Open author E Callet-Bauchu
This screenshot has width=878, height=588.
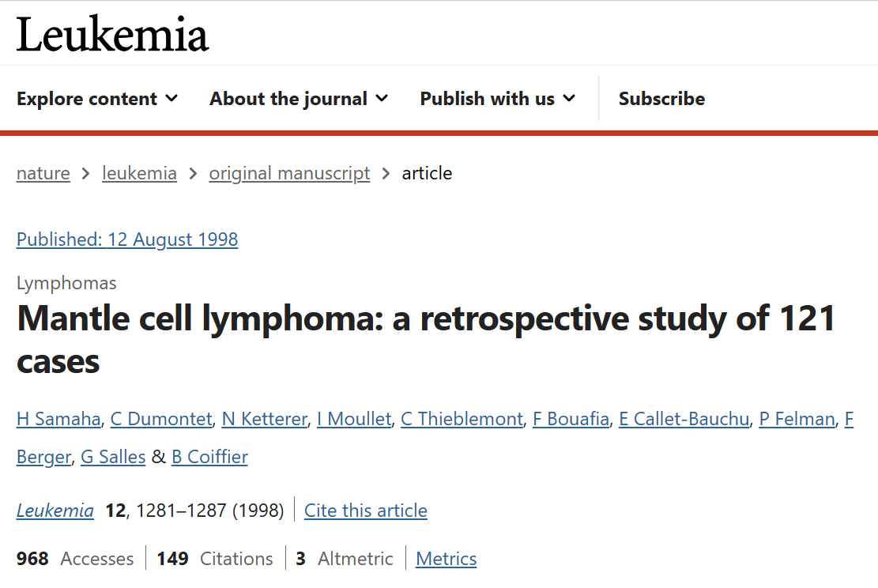coord(684,418)
